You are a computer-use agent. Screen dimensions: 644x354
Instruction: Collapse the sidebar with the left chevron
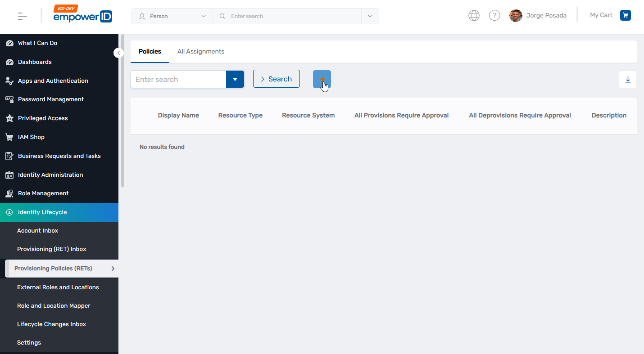[x=118, y=53]
